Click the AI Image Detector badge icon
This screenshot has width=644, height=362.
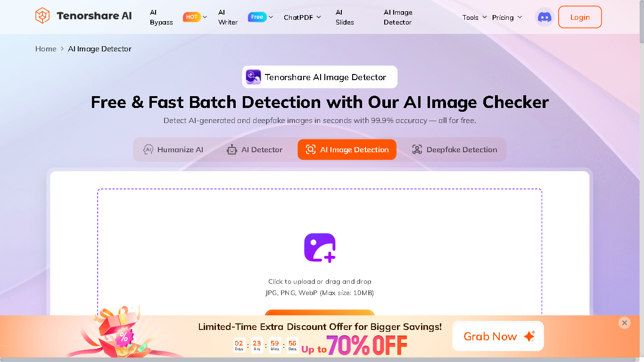253,77
